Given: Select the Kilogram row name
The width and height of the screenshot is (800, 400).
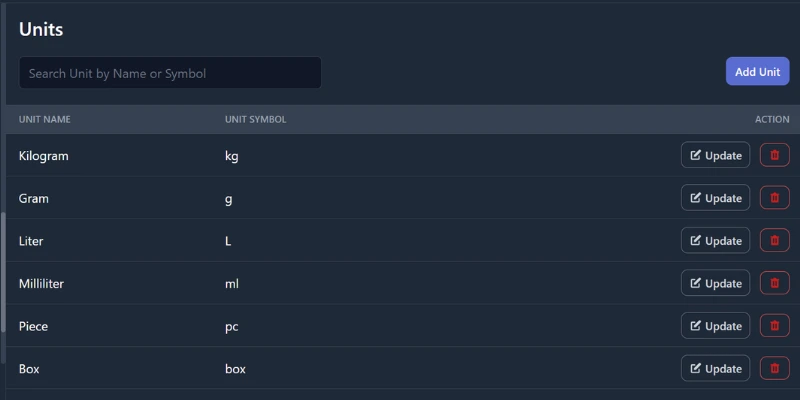Looking at the screenshot, I should pyautogui.click(x=43, y=156).
